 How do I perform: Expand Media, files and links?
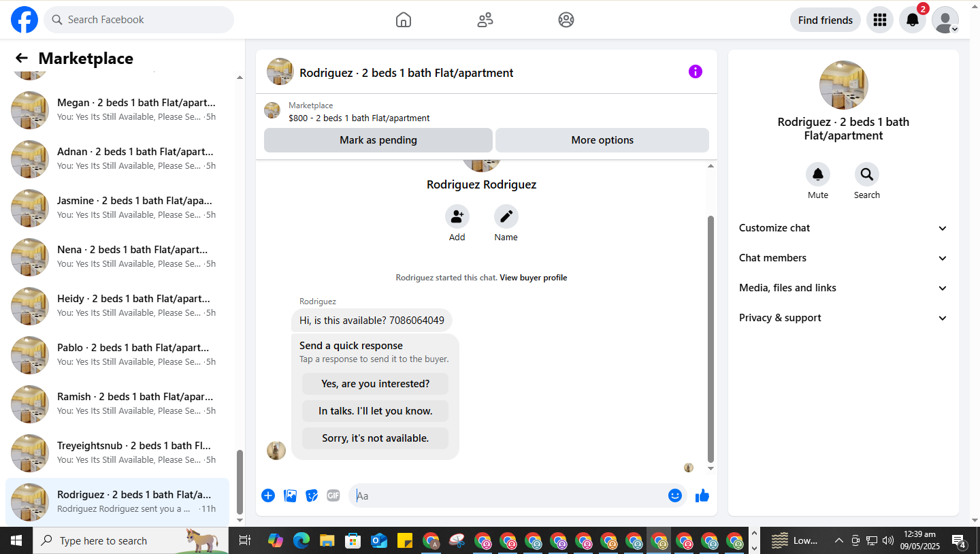(x=843, y=288)
